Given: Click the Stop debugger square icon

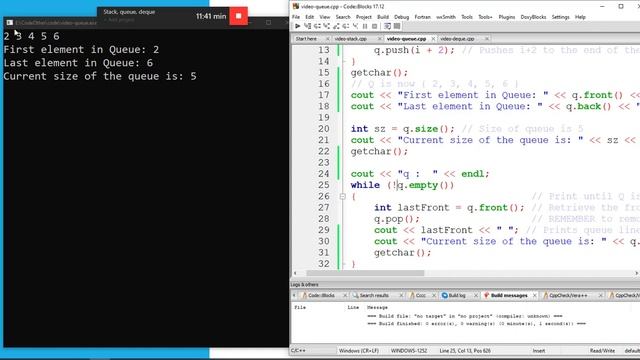Looking at the screenshot, I should pyautogui.click(x=374, y=26).
